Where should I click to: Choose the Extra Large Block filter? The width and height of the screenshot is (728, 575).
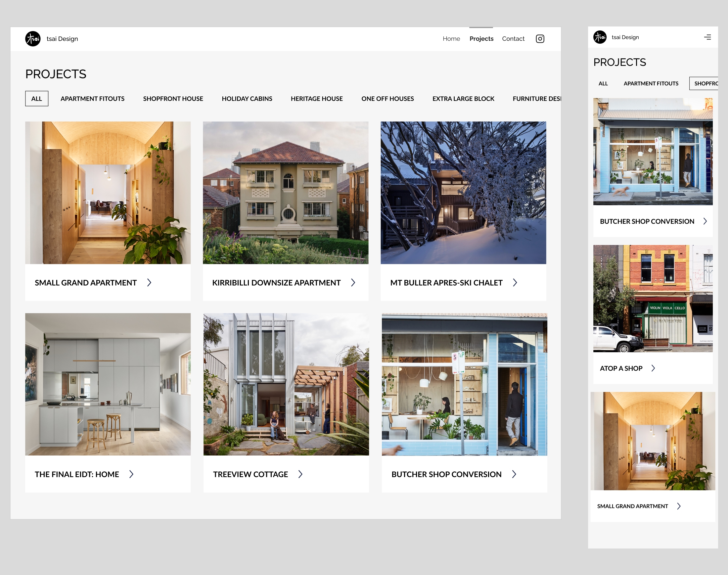click(x=463, y=99)
